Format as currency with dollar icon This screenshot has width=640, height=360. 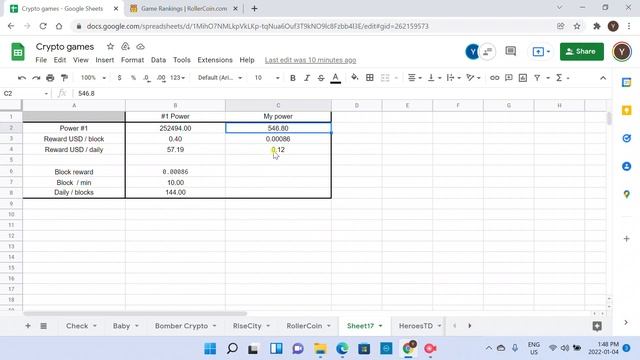tap(119, 78)
